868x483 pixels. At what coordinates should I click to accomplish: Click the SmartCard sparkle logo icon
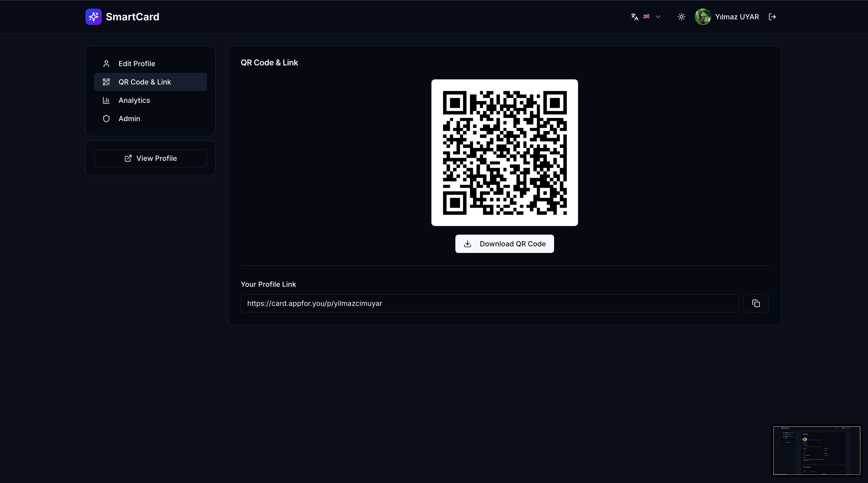pos(93,17)
